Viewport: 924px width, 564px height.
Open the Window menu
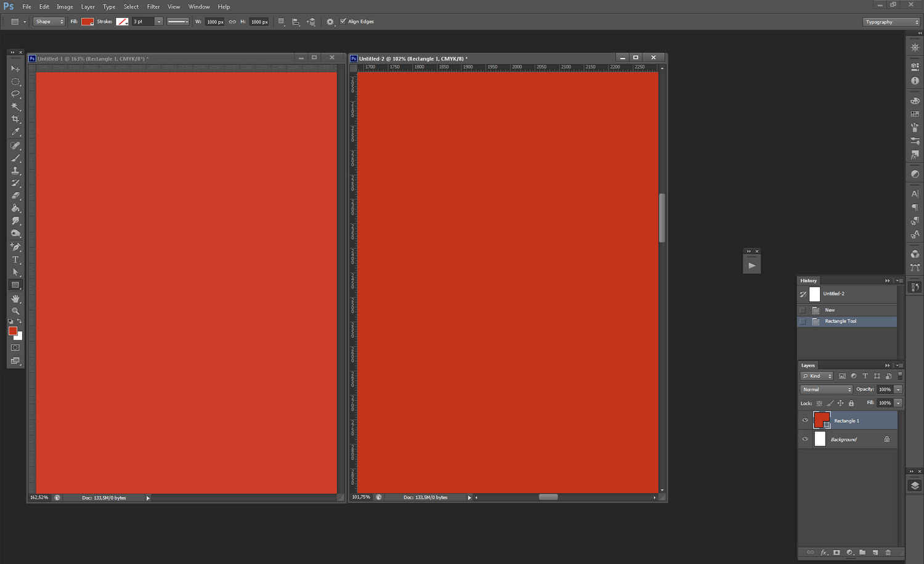199,7
